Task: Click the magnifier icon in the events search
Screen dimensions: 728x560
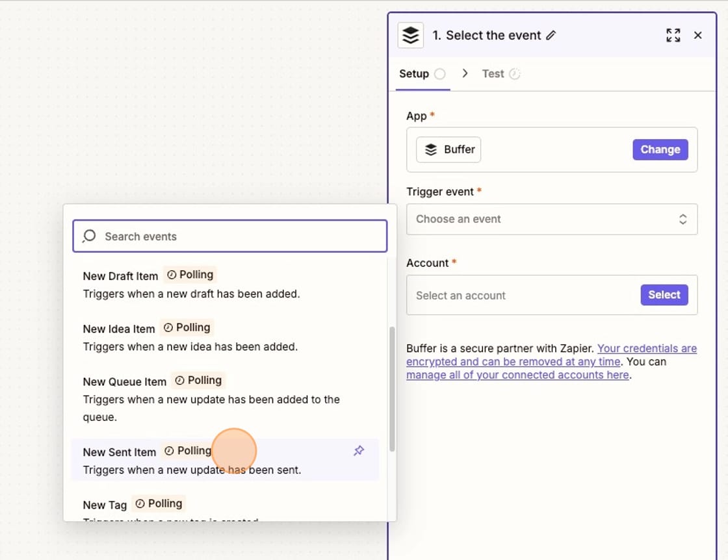Action: (88, 236)
